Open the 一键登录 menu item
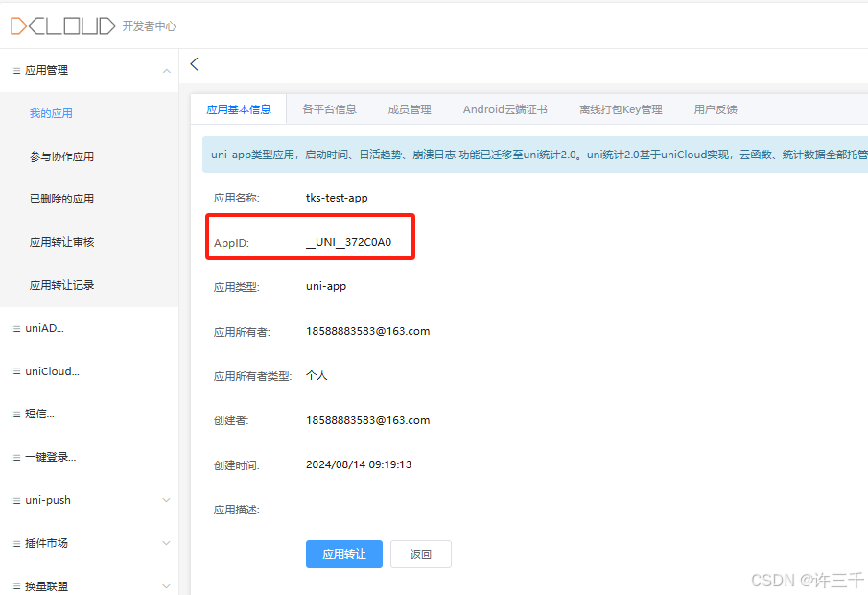The height and width of the screenshot is (595, 868). tap(51, 457)
